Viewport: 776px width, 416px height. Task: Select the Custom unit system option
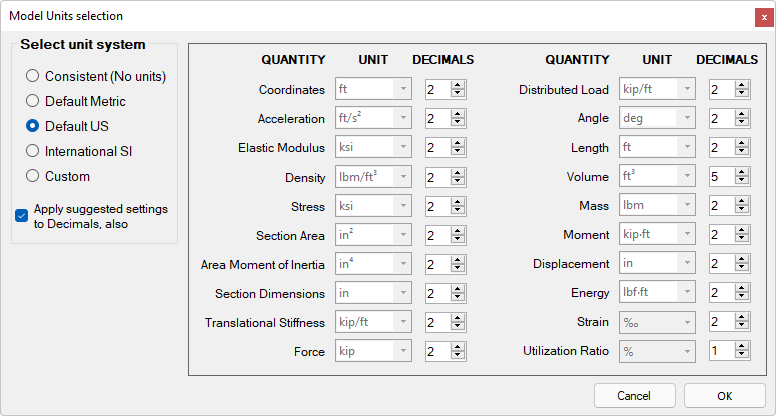click(x=58, y=176)
